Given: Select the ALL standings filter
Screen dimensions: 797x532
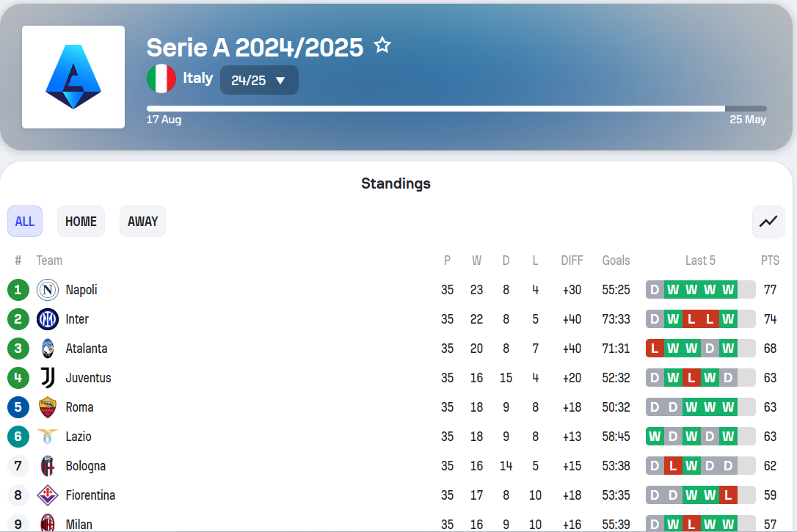Looking at the screenshot, I should [x=25, y=222].
